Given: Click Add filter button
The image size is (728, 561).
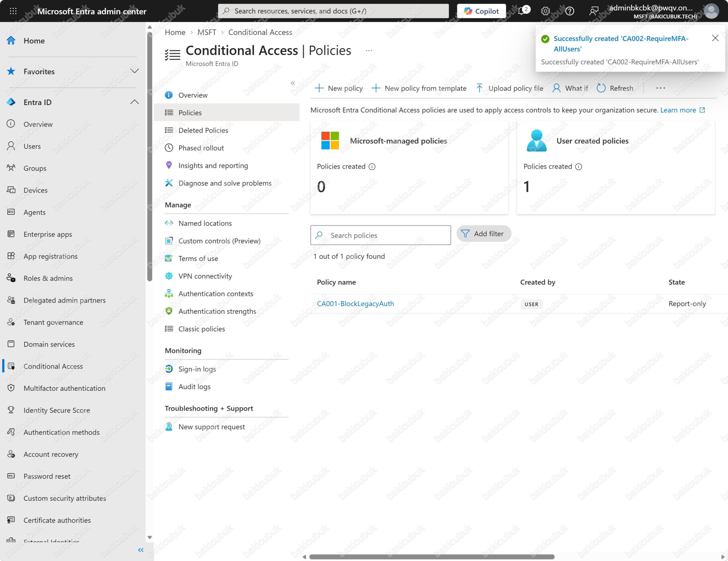Looking at the screenshot, I should 484,234.
